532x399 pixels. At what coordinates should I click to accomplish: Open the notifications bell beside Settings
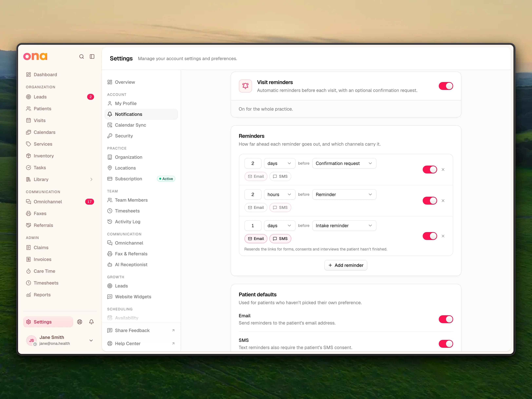(x=91, y=322)
